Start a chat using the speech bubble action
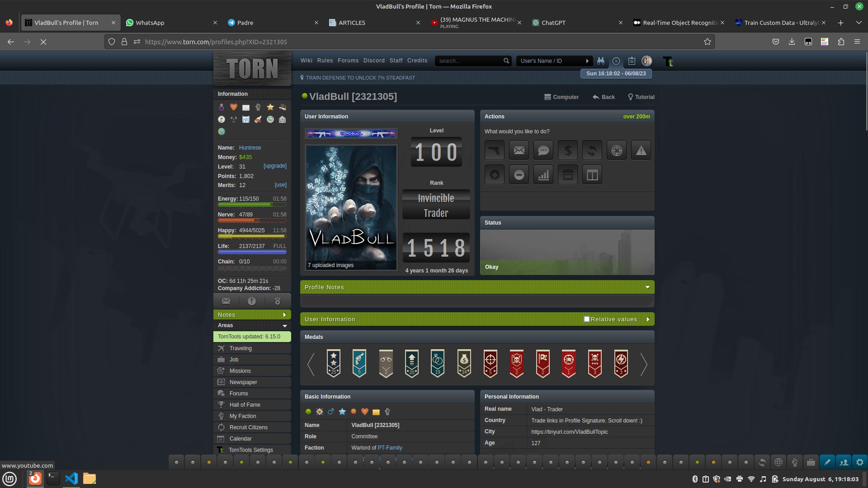 tap(543, 150)
